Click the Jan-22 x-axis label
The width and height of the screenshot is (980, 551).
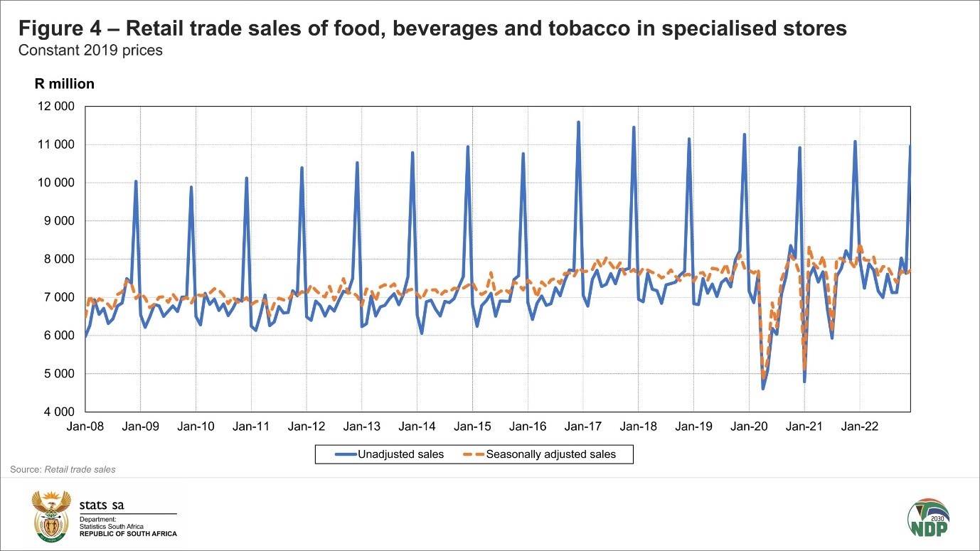click(x=859, y=427)
